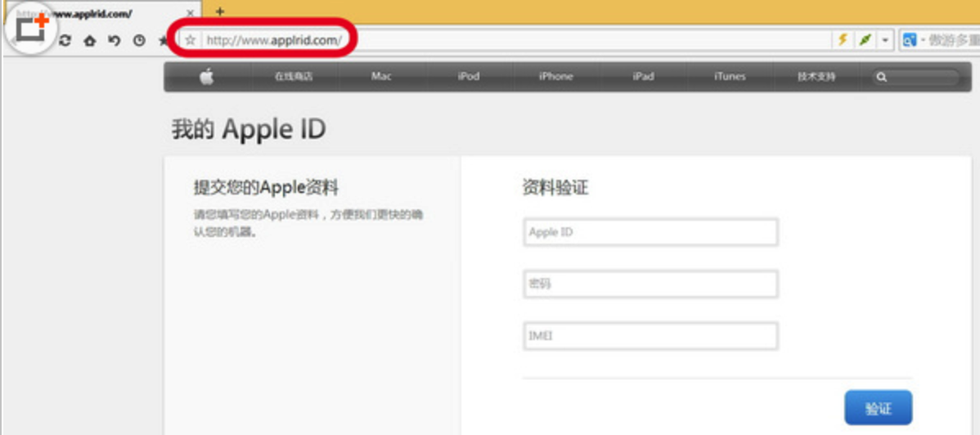Open 在线商店 in the navigation bar
Viewport: 980px width, 435px height.
pos(294,77)
